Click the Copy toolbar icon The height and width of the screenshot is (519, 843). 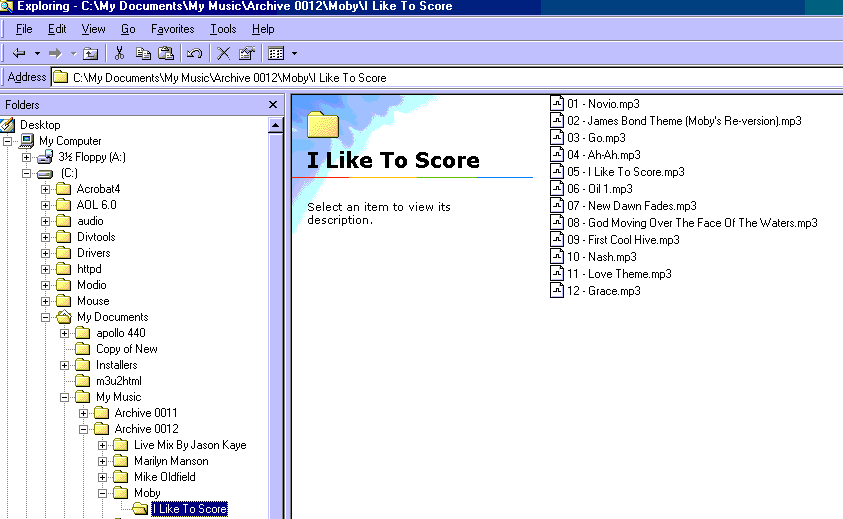tap(143, 53)
